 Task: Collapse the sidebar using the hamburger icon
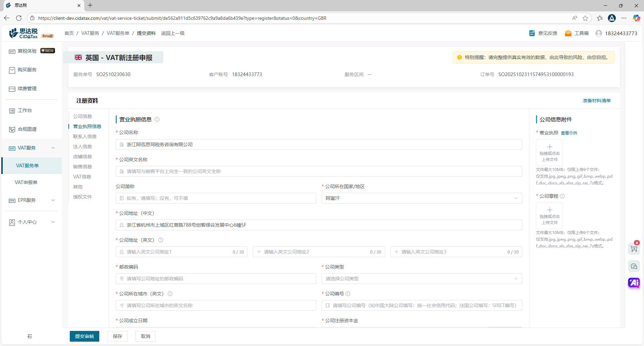(x=30, y=336)
